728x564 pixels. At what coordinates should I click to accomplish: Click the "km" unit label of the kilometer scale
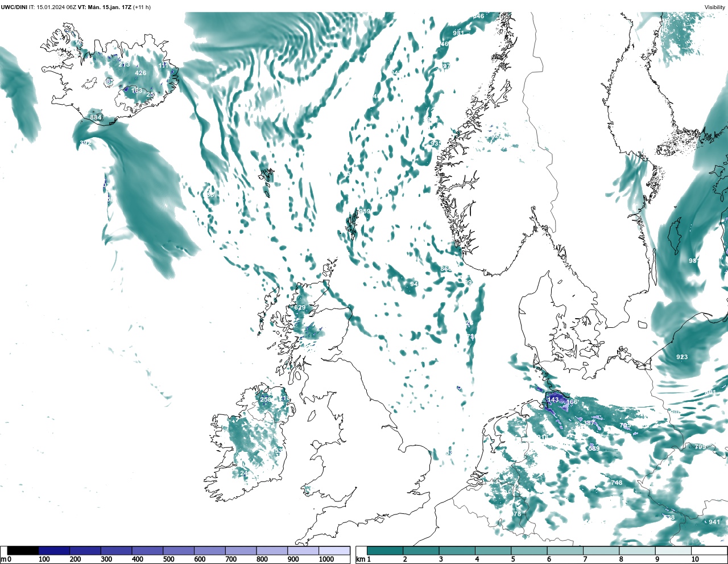[x=360, y=559]
